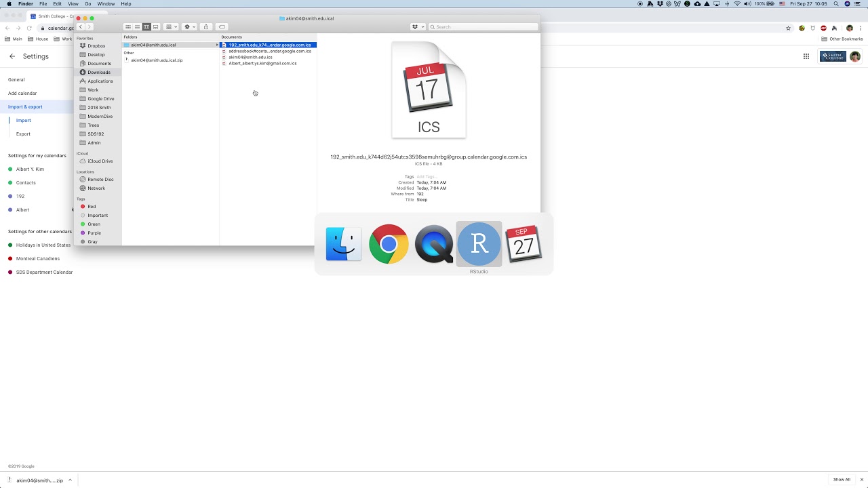Open Other Bookmarks folder
This screenshot has height=488, width=868.
tap(842, 39)
